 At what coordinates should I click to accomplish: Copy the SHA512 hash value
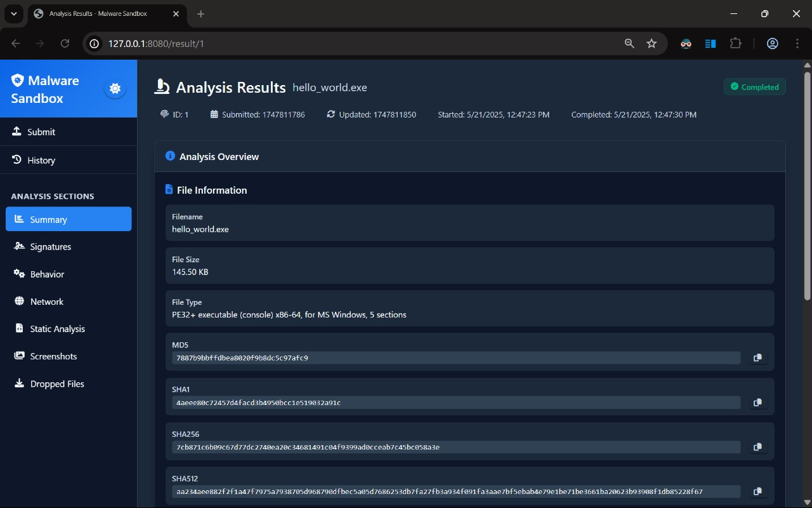point(757,491)
